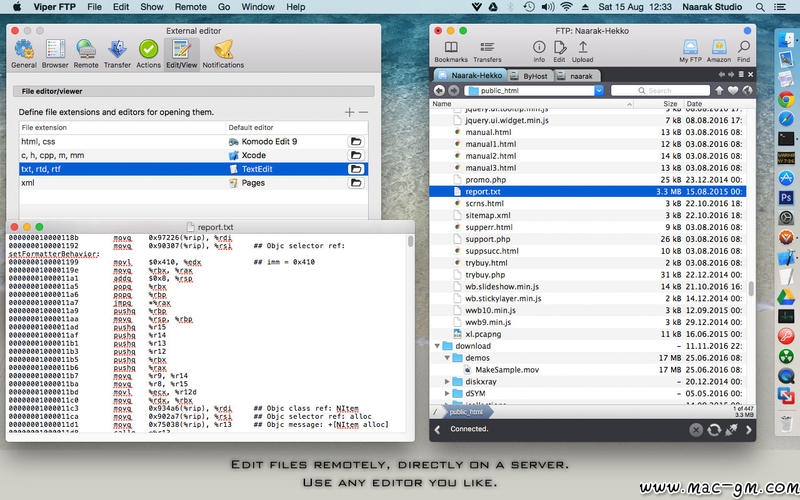Expand the dSYM folder
Screen dimensions: 800x500
(x=447, y=393)
